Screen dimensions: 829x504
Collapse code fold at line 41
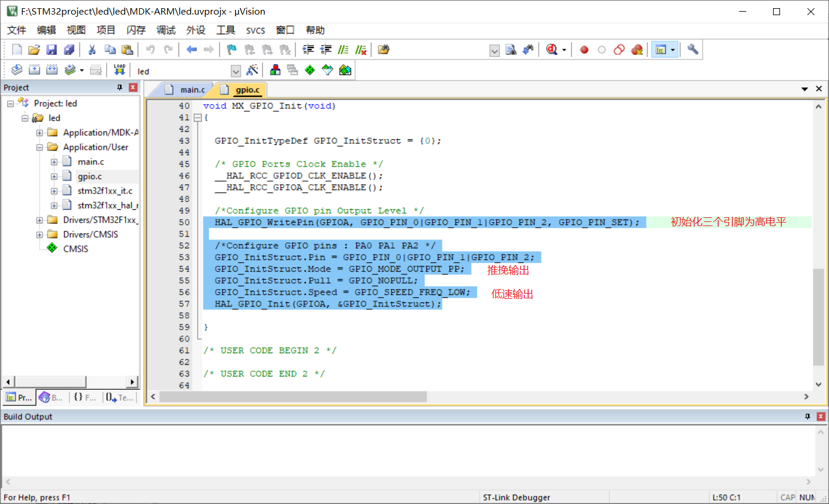click(198, 118)
